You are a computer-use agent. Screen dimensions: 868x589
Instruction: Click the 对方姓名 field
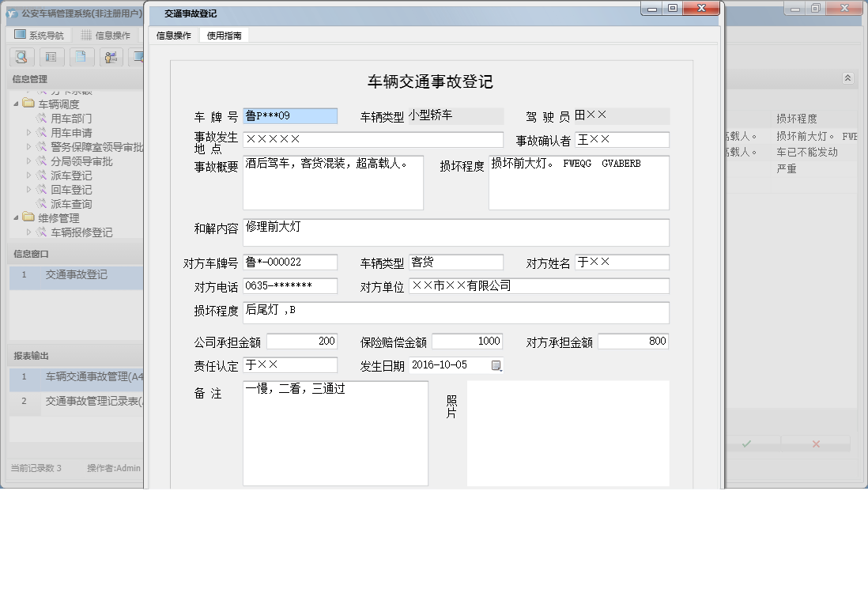[622, 262]
